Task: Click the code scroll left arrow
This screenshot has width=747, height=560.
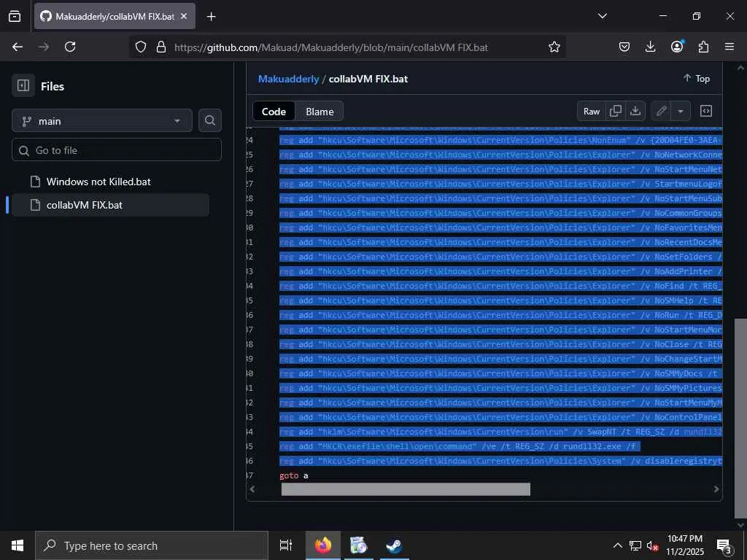Action: 252,489
